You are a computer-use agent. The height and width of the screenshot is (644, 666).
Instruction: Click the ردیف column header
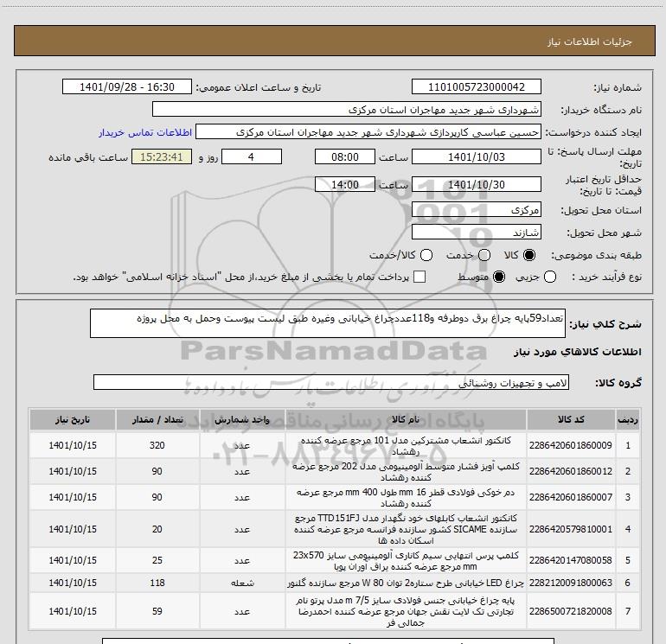(x=628, y=419)
